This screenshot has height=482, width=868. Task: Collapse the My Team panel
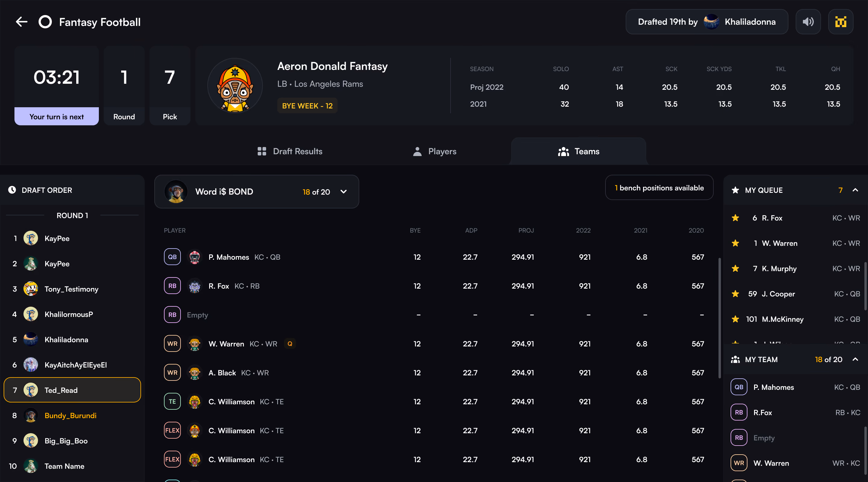click(855, 359)
